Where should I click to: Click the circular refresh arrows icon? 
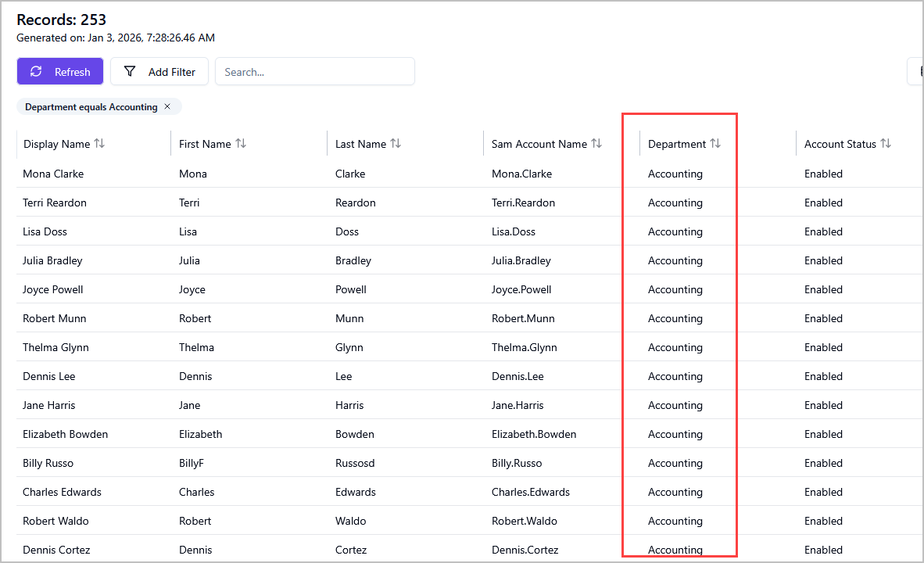(x=35, y=71)
